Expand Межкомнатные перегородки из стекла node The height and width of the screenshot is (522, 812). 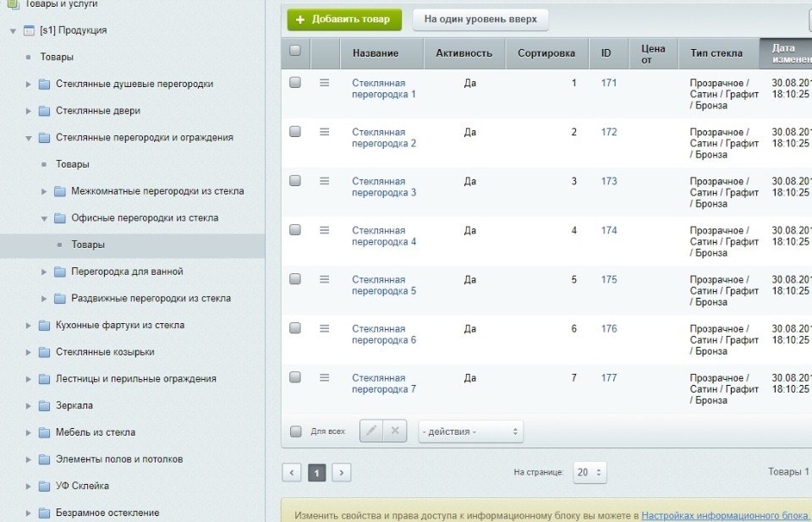pos(44,191)
